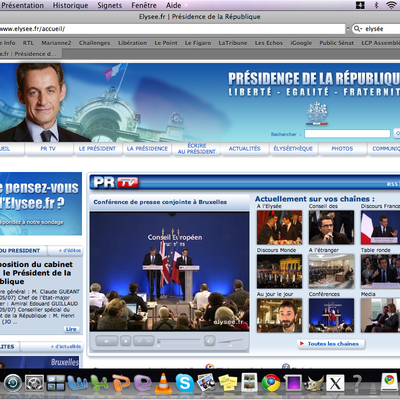Screen dimensions: 400x400
Task: Open Chrome disk image in Dock
Action: click(x=389, y=382)
